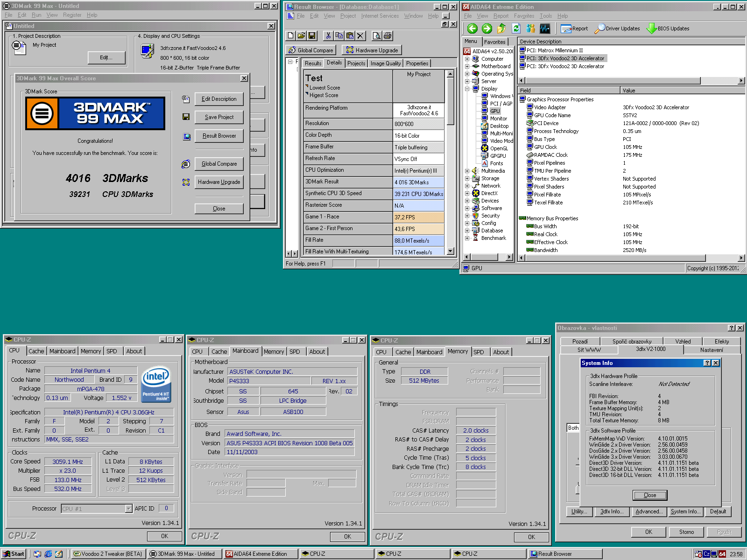
Task: Open Tools menu in AIDA64
Action: coord(546,16)
